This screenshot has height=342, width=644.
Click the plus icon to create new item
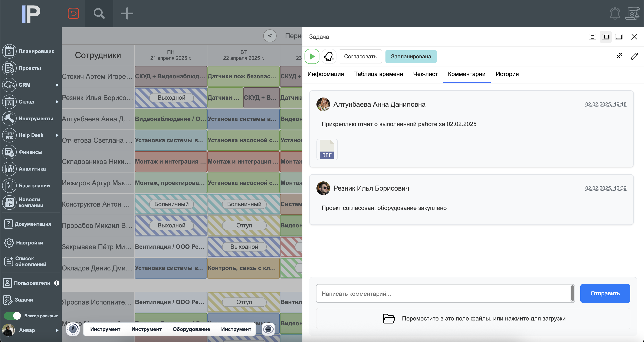[127, 13]
